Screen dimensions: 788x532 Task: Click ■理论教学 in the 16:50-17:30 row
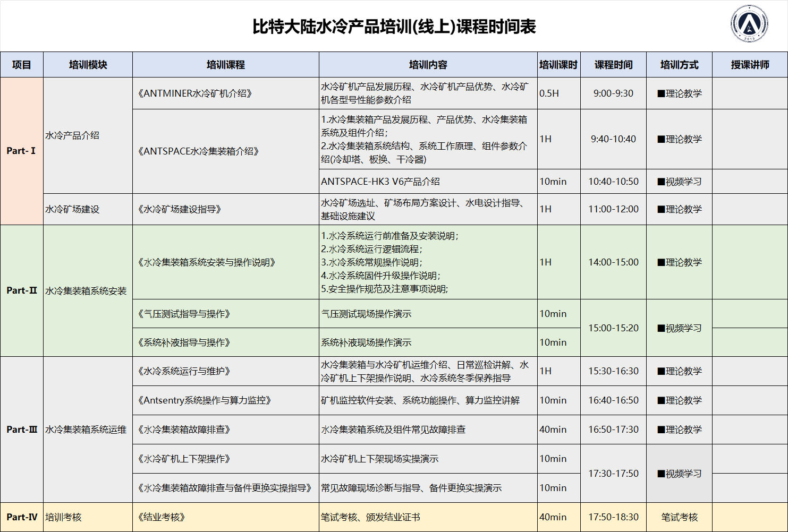680,430
